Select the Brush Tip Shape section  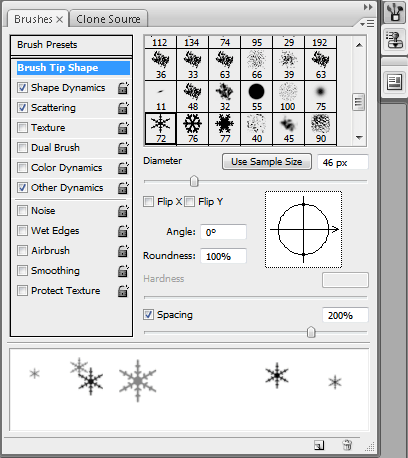(73, 68)
